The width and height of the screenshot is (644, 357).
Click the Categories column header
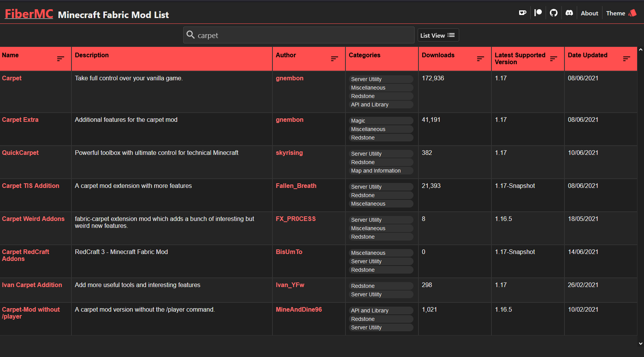click(x=382, y=59)
